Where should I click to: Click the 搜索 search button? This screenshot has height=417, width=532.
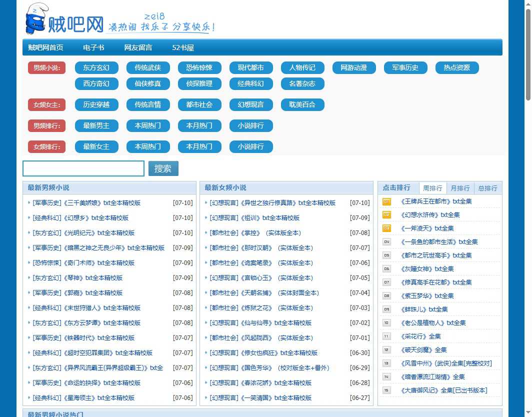pyautogui.click(x=163, y=168)
